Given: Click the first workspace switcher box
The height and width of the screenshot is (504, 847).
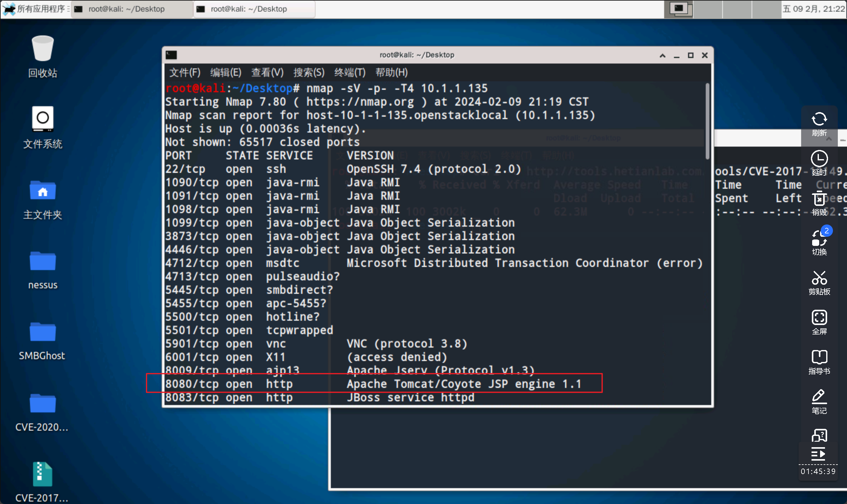Looking at the screenshot, I should click(679, 9).
